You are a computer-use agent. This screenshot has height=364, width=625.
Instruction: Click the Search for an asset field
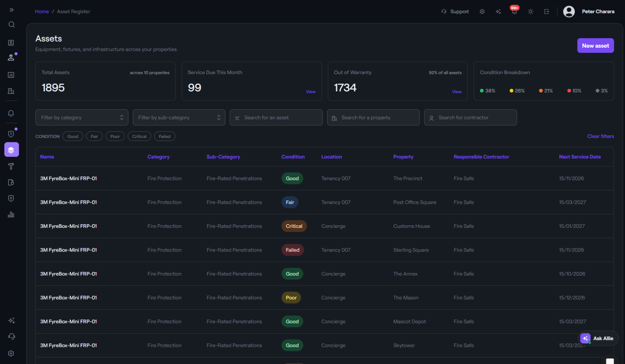pyautogui.click(x=276, y=117)
